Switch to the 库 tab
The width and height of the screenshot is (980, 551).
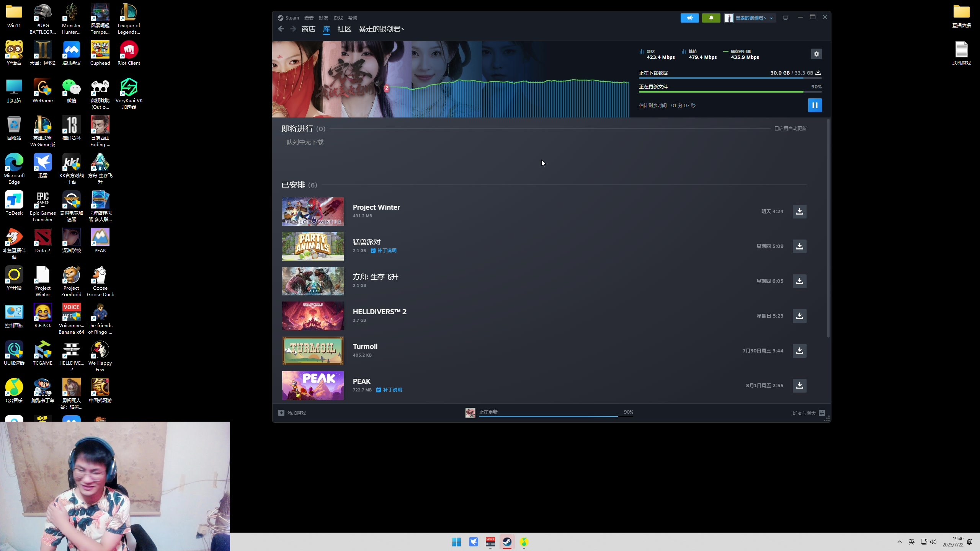tap(326, 29)
